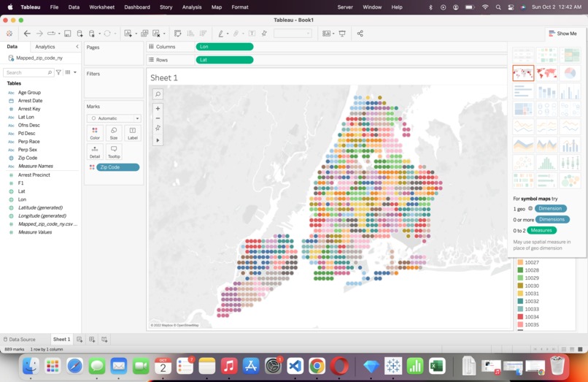588x382 pixels.
Task: Select pie chart in Show Me
Action: click(570, 73)
